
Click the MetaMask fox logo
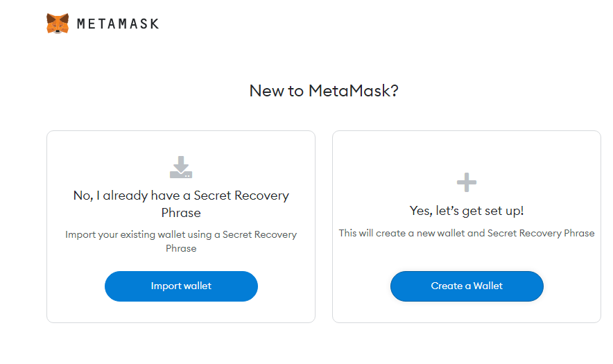tap(58, 24)
